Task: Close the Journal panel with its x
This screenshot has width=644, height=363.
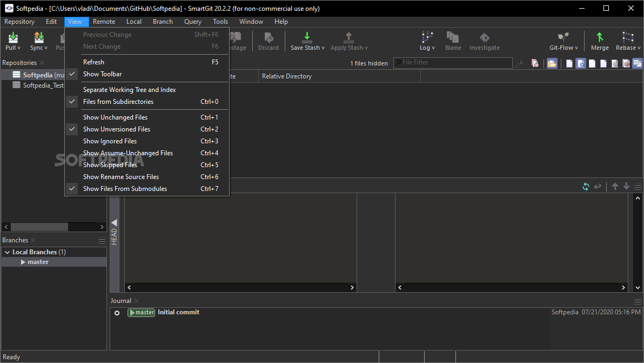Action: (136, 301)
